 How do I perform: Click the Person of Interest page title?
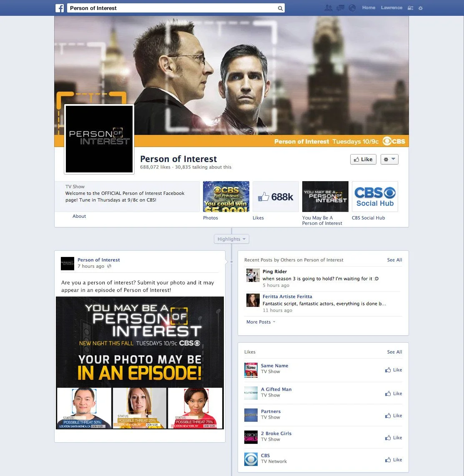click(x=178, y=159)
